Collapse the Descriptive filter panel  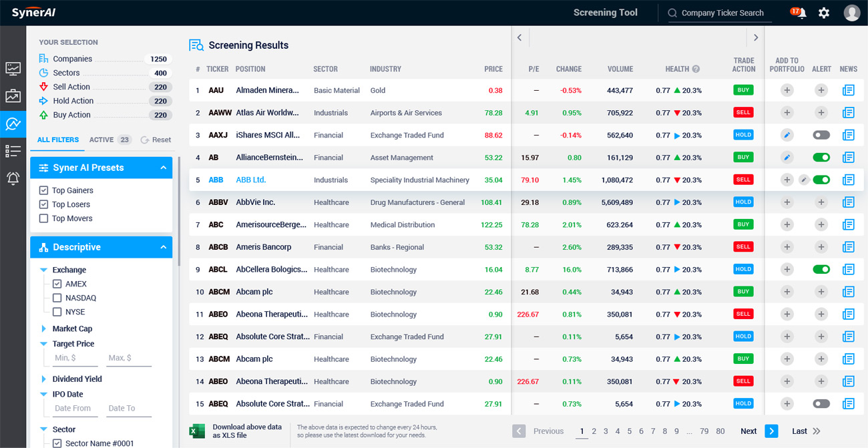(x=164, y=247)
